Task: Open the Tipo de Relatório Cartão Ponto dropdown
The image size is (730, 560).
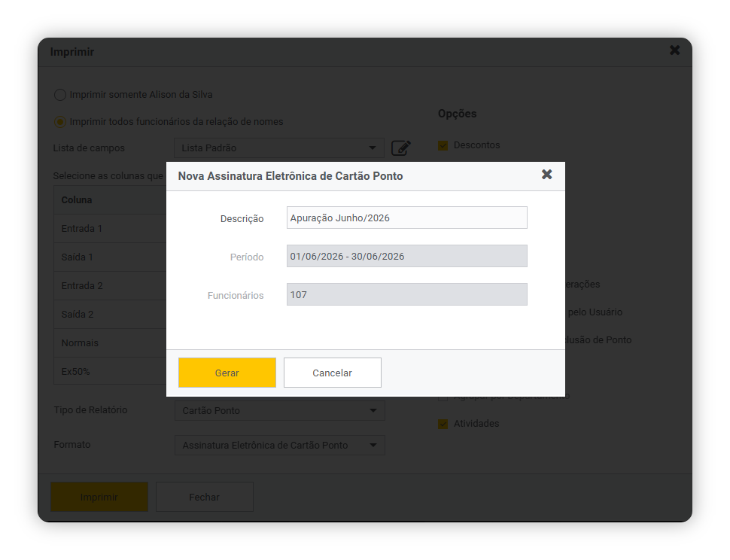Action: click(280, 410)
